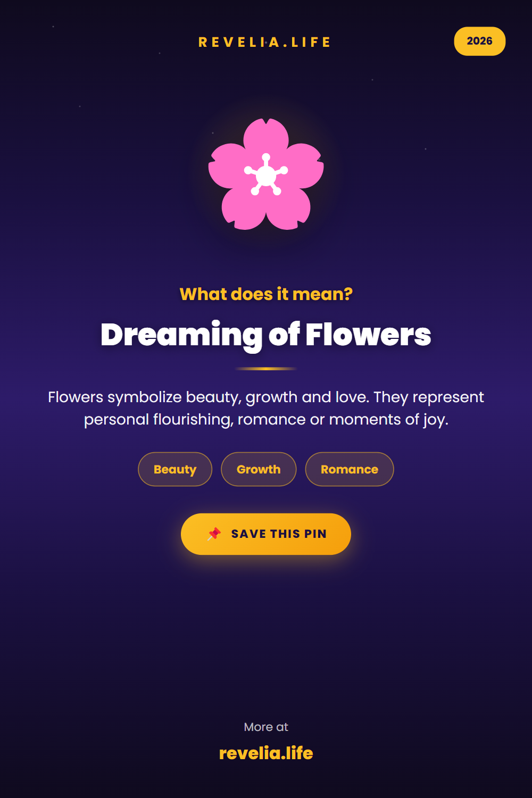This screenshot has width=532, height=798.
Task: Click the word 'Flowers' in the headline
Action: pos(368,335)
